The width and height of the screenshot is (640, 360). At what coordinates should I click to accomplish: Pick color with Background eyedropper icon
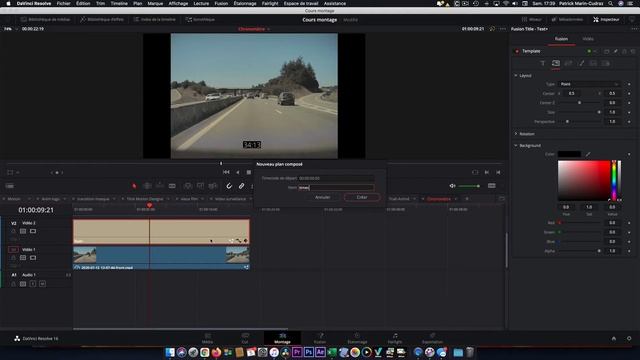588,154
